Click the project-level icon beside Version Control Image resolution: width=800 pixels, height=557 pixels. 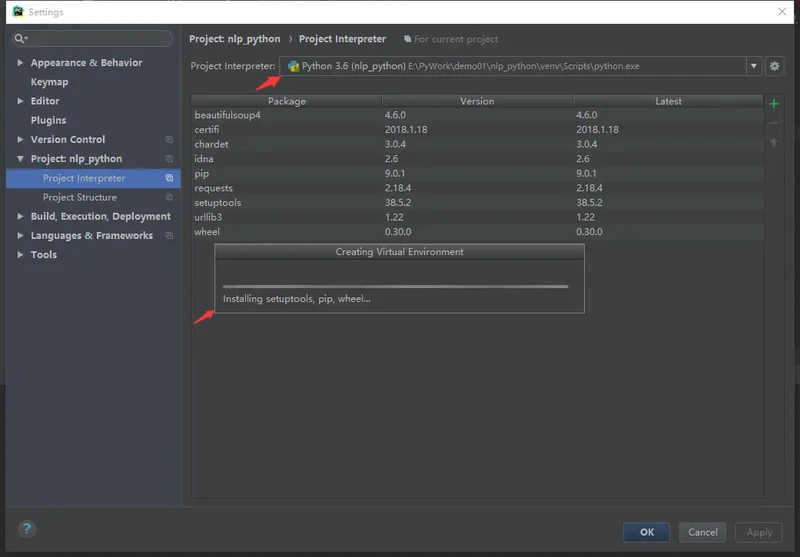tap(169, 140)
